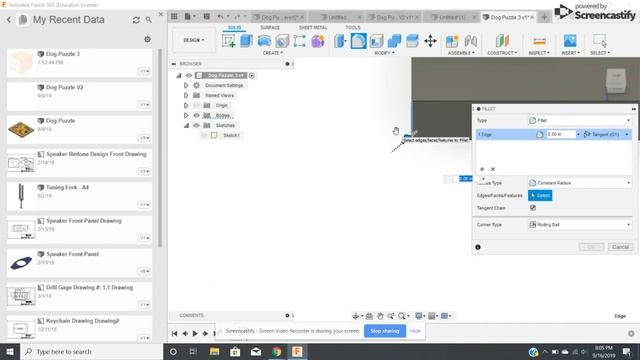Select the Insert image icon
The width and height of the screenshot is (640, 360).
[x=570, y=41]
